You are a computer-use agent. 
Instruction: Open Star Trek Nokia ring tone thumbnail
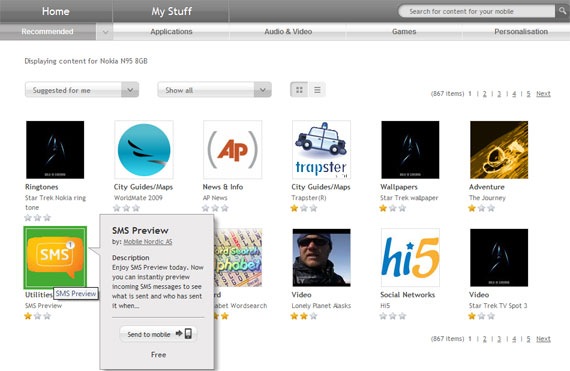click(55, 150)
